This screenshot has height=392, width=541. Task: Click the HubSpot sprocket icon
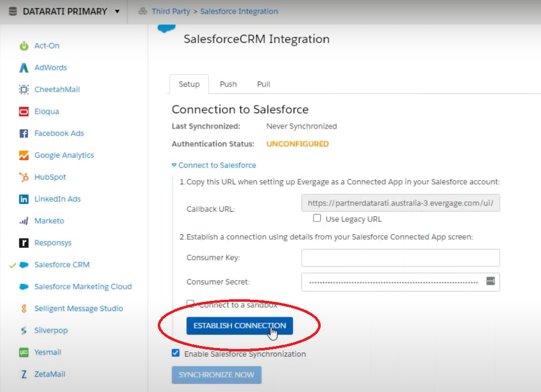point(24,177)
